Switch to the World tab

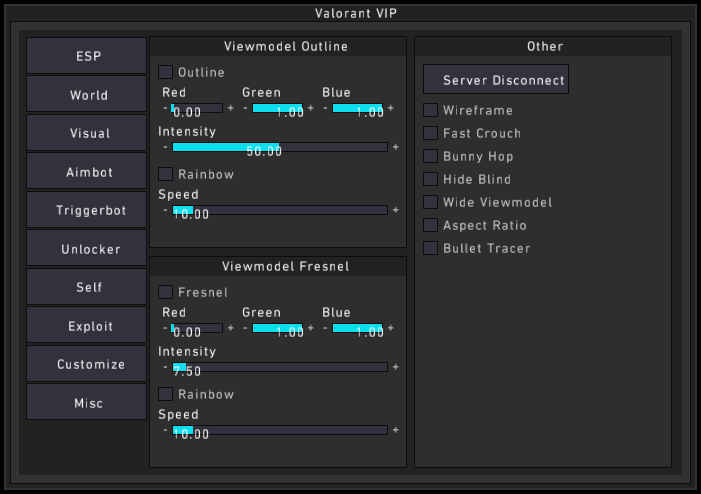click(x=87, y=95)
